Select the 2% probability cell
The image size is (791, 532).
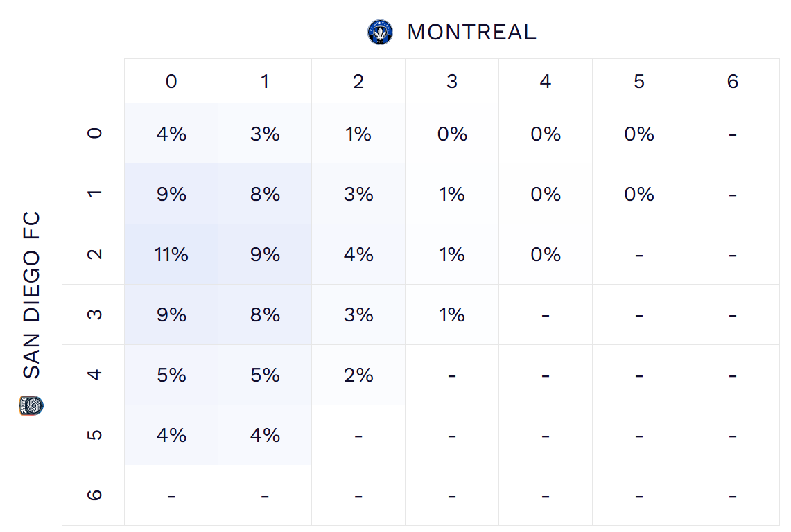click(358, 375)
